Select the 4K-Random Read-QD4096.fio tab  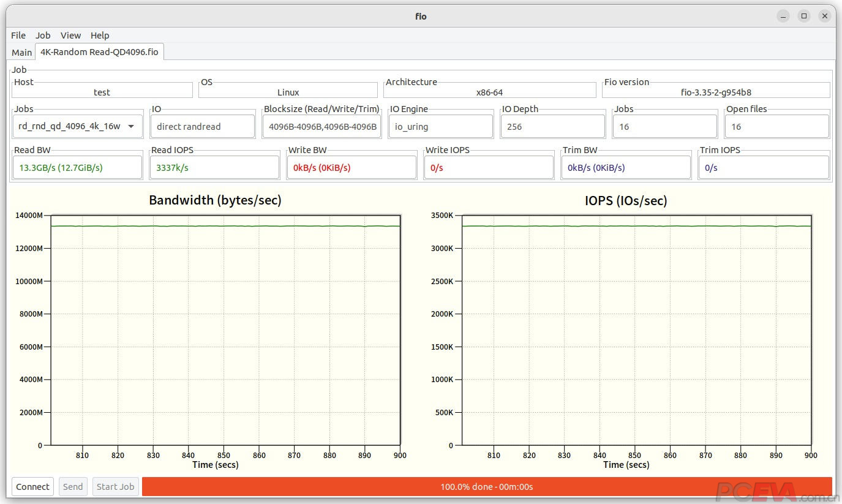coord(99,52)
